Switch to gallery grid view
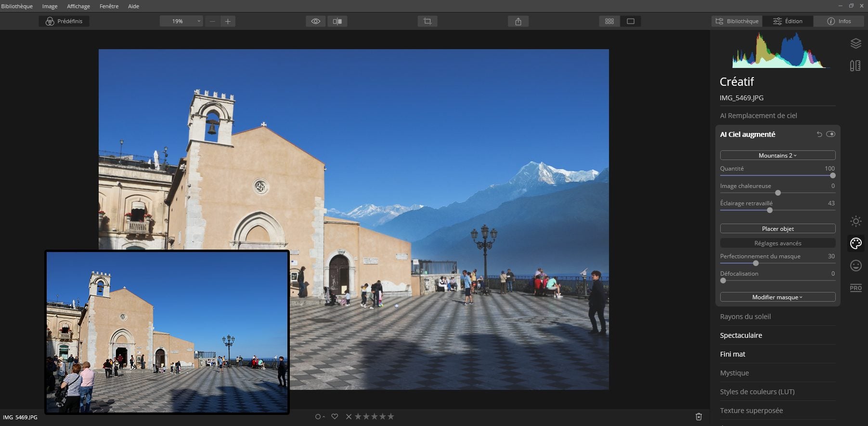Screen dimensions: 868x426 [609, 21]
